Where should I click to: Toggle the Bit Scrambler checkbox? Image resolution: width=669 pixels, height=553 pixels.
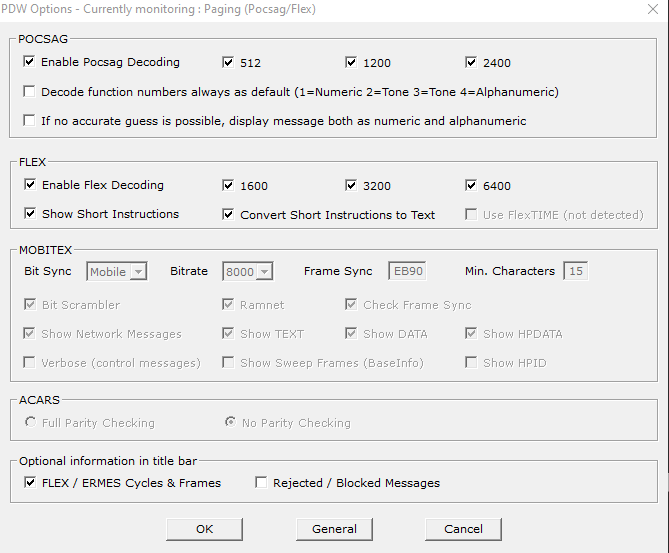click(x=30, y=304)
